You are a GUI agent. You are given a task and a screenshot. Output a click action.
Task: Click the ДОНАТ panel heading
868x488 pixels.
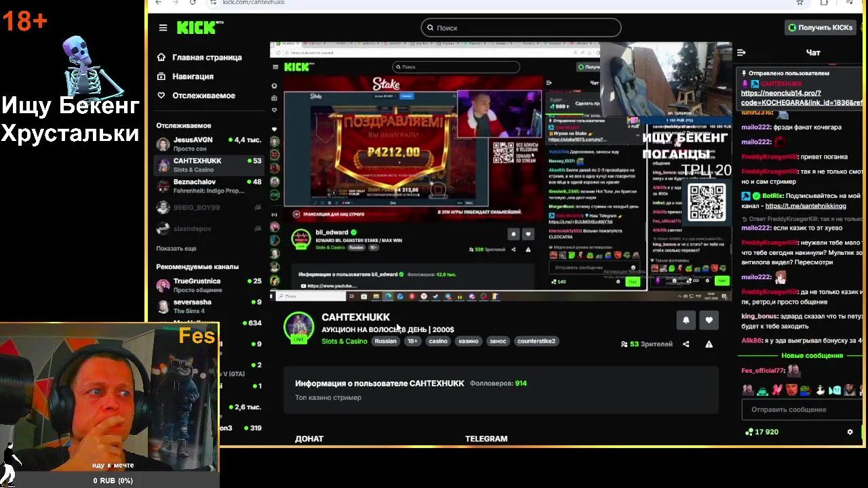pos(309,439)
